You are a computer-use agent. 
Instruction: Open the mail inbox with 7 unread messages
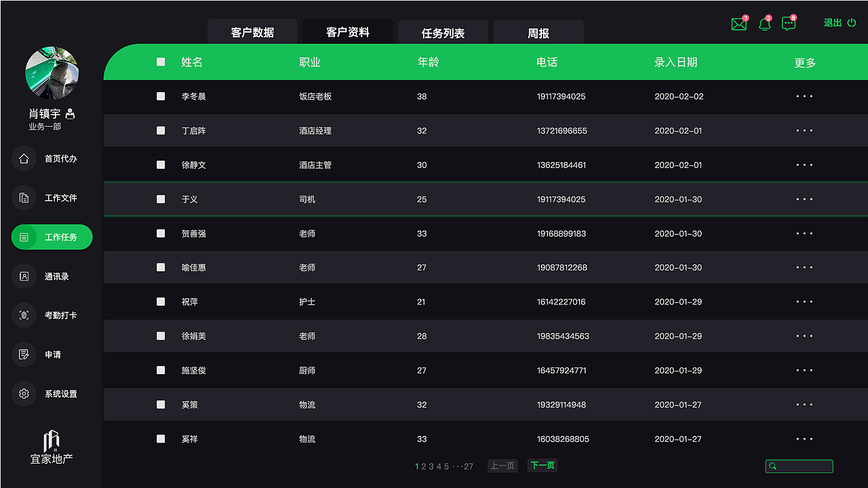[738, 24]
